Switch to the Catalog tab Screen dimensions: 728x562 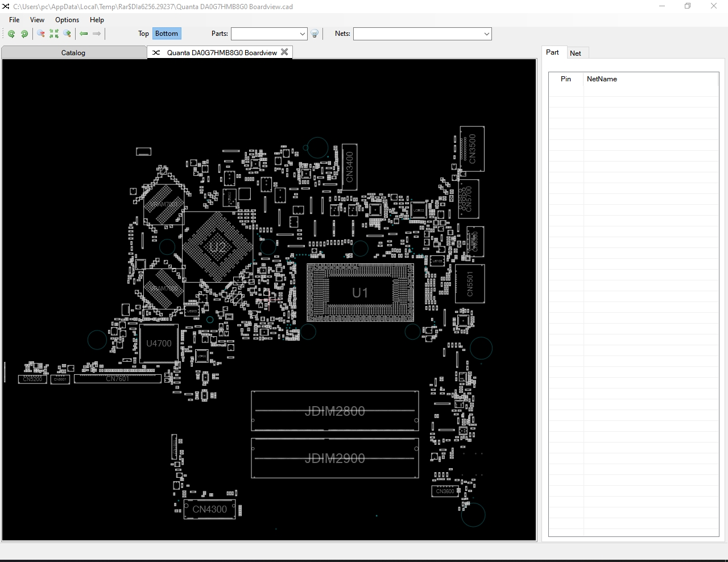pos(73,53)
